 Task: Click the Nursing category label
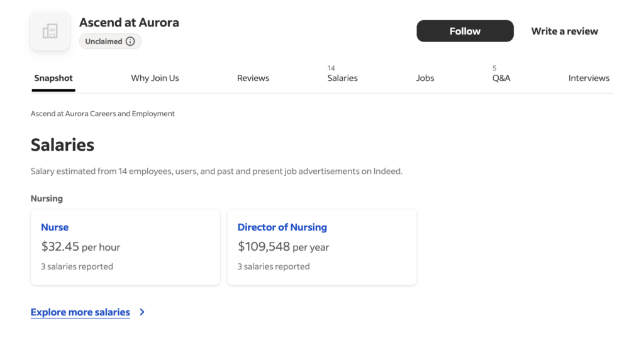(47, 199)
